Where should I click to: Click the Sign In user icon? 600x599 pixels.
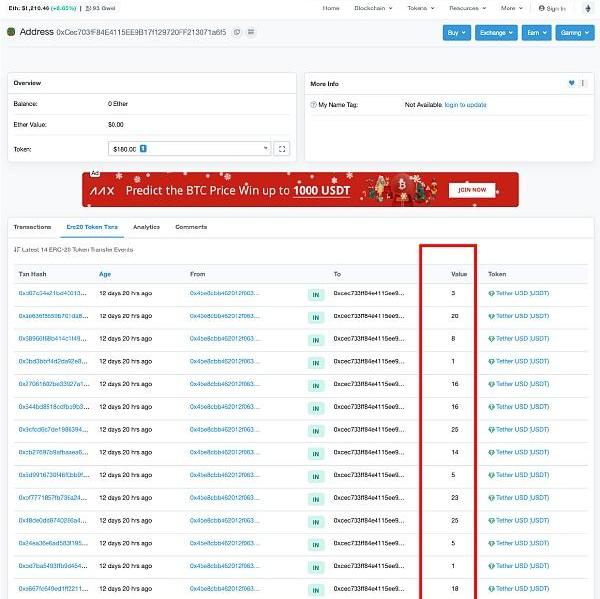click(x=541, y=8)
